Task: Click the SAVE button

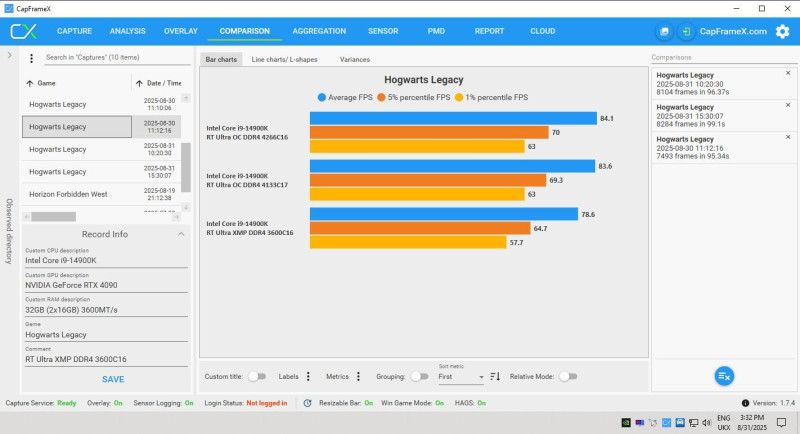Action: pos(113,379)
